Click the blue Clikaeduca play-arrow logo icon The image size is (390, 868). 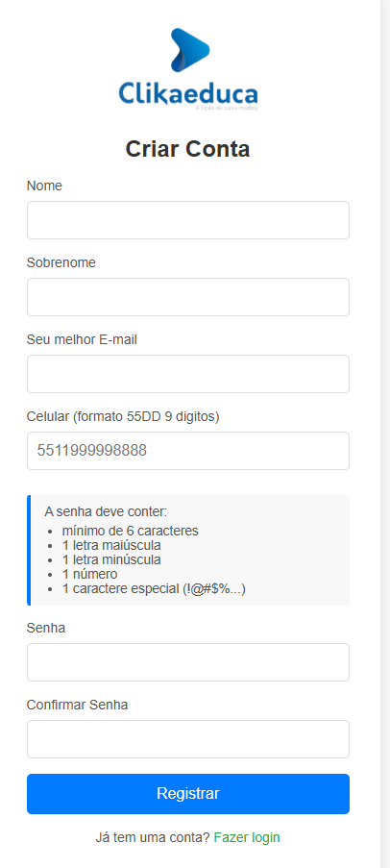click(190, 50)
